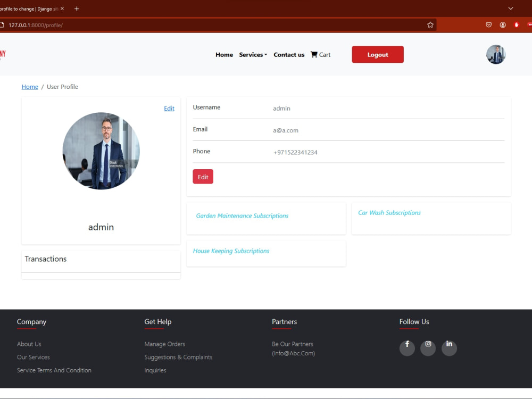Click the Transactions heading
This screenshot has width=532, height=399.
click(45, 259)
